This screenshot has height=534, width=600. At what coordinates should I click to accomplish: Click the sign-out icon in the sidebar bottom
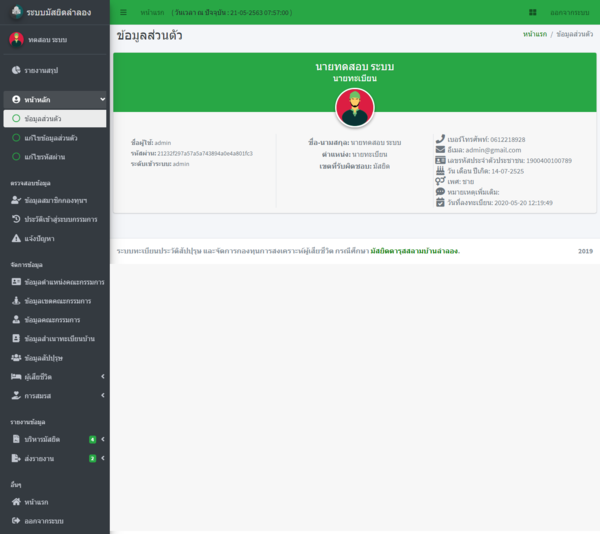16,521
